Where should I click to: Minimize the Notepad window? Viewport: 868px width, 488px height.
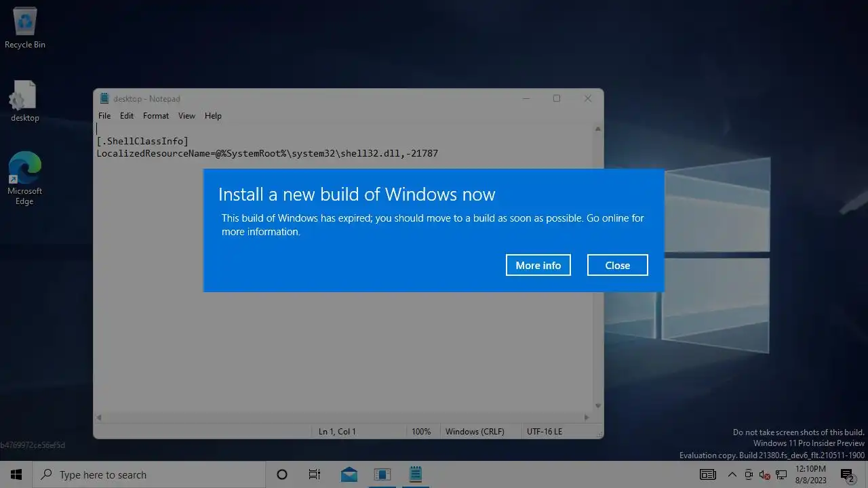point(526,98)
